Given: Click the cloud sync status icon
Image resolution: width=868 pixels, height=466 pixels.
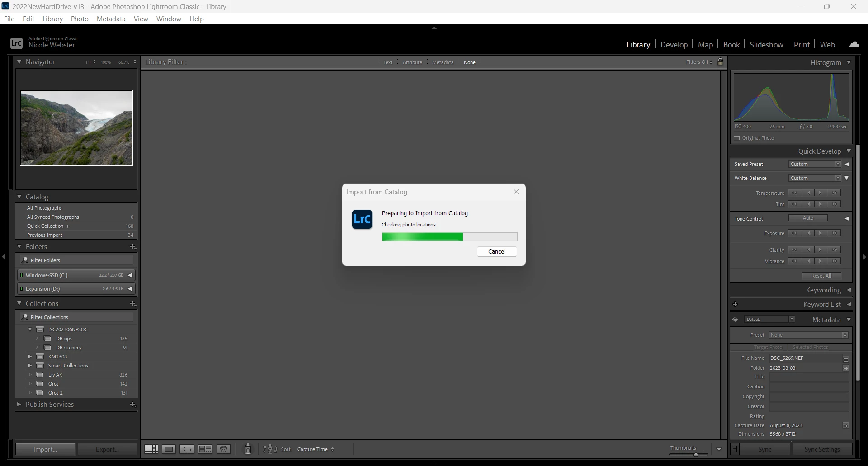Looking at the screenshot, I should 854,44.
